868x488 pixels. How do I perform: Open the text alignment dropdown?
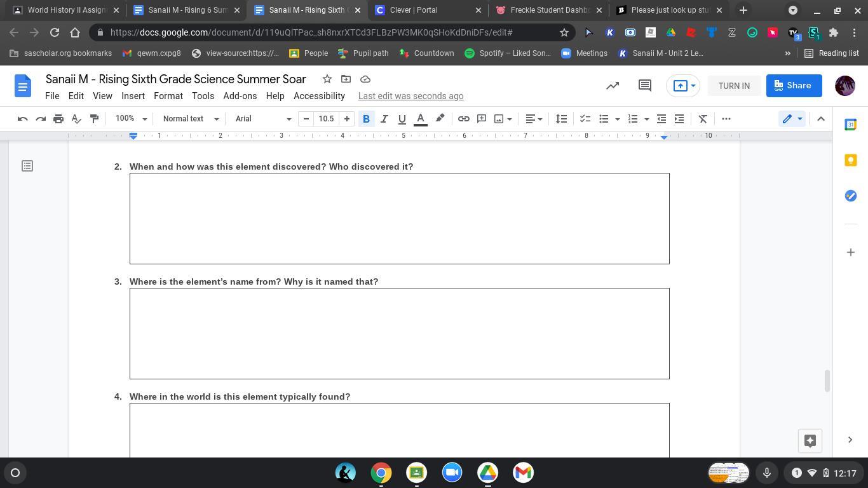click(x=534, y=119)
